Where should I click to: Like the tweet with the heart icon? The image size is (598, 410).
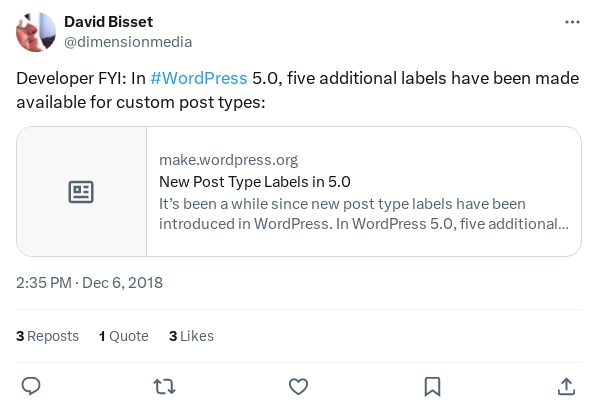(298, 386)
